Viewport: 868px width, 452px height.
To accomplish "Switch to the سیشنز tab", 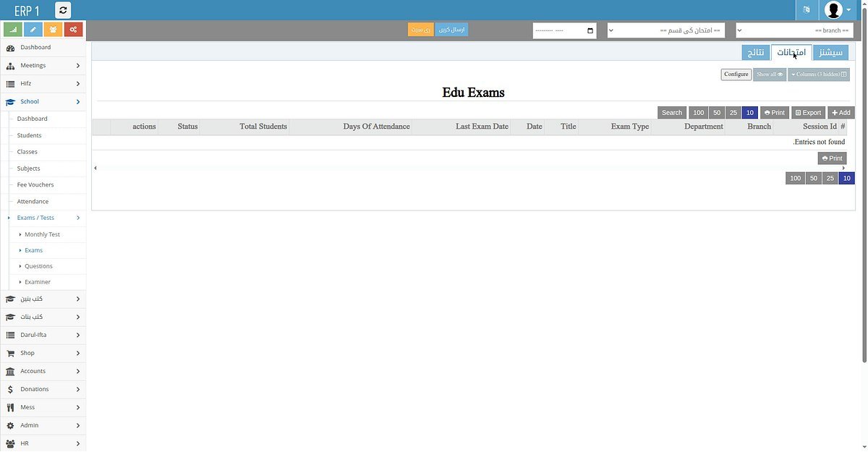I will point(830,53).
